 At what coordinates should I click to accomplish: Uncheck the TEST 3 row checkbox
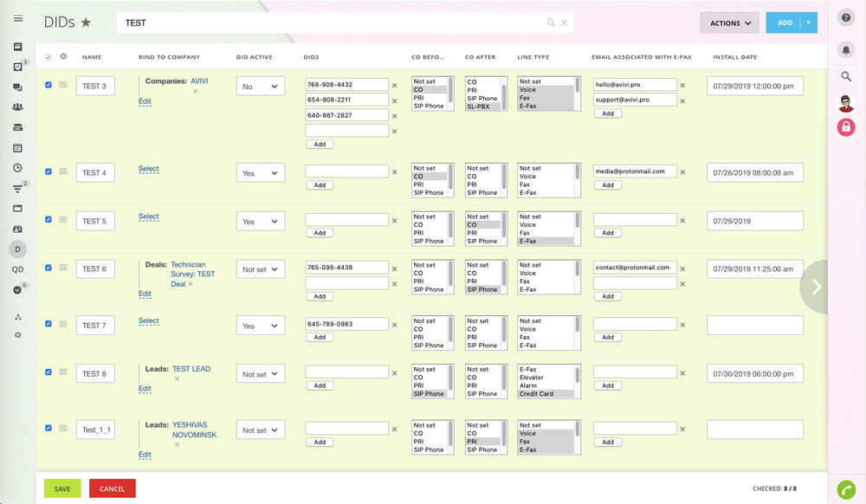point(48,85)
